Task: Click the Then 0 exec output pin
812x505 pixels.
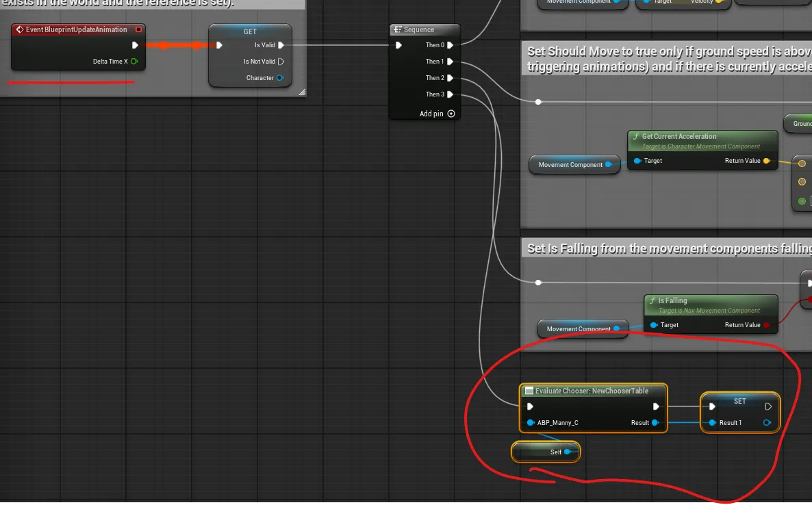Action: (450, 45)
